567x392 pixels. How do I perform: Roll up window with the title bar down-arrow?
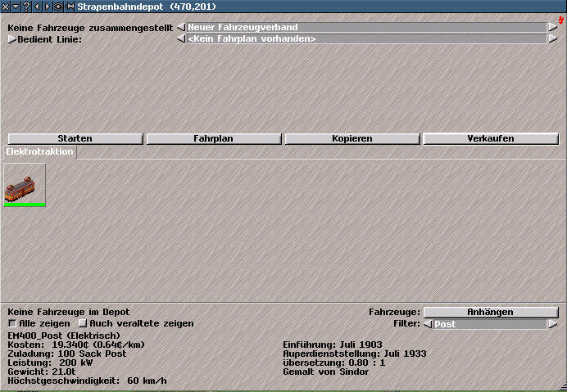click(16, 6)
